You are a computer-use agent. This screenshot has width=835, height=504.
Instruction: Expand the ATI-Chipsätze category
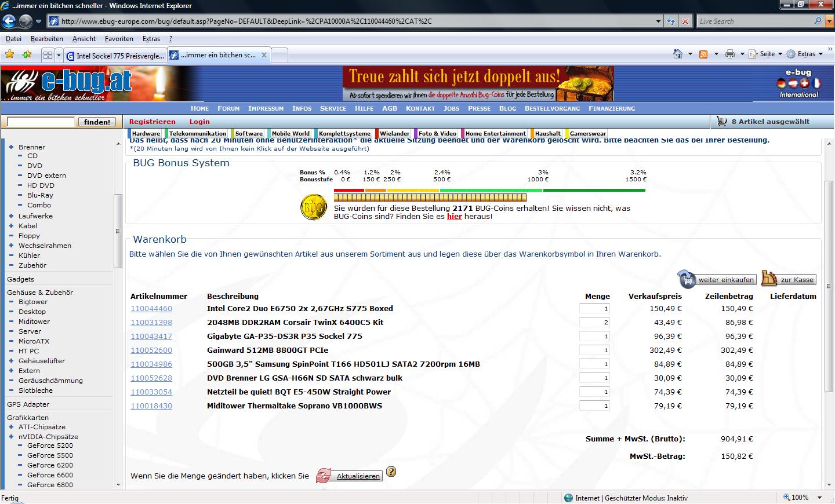coord(11,427)
